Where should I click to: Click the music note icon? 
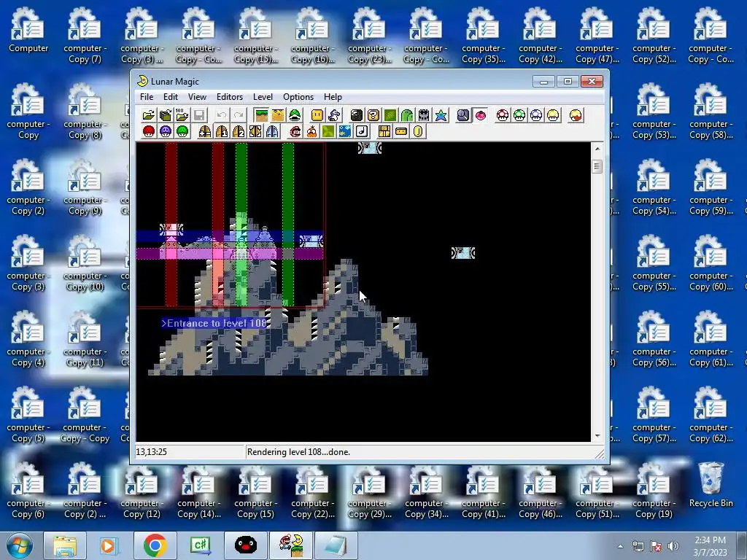pyautogui.click(x=362, y=131)
